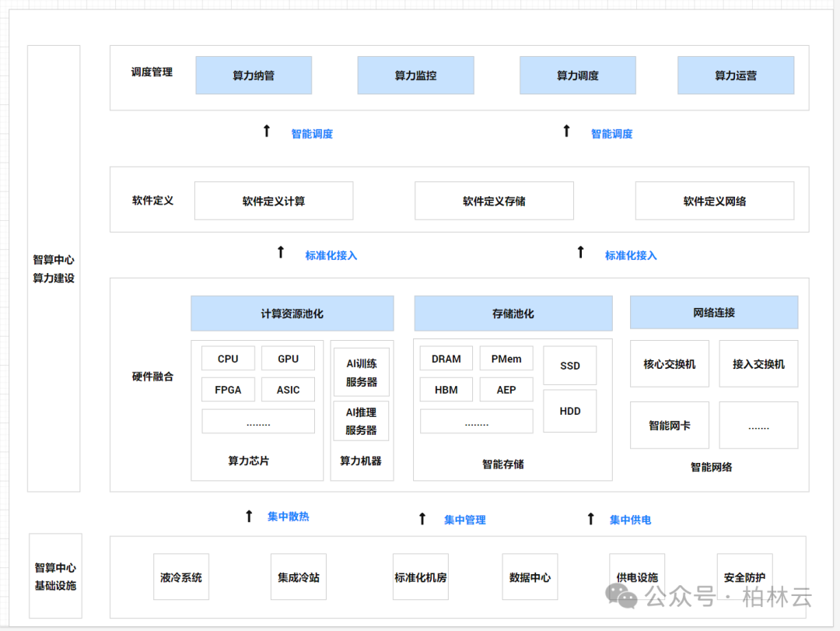Click the 算力纳管 box
Viewport: 840px width, 631px height.
coord(253,75)
